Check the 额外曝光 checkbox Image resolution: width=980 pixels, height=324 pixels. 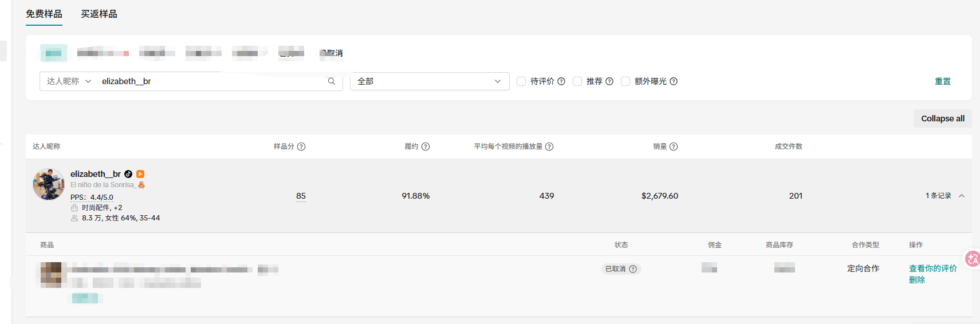tap(625, 81)
